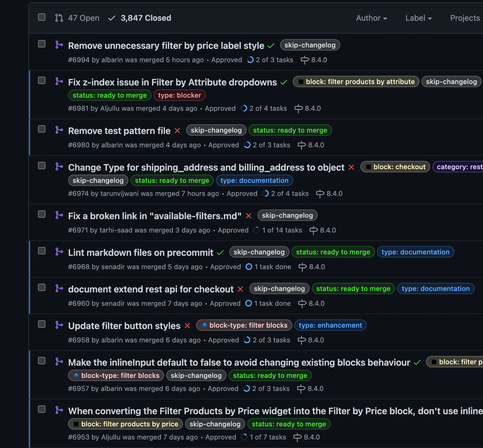Select the "skip-changelog" label on #6980
Image resolution: width=483 pixels, height=448 pixels.
tap(216, 130)
